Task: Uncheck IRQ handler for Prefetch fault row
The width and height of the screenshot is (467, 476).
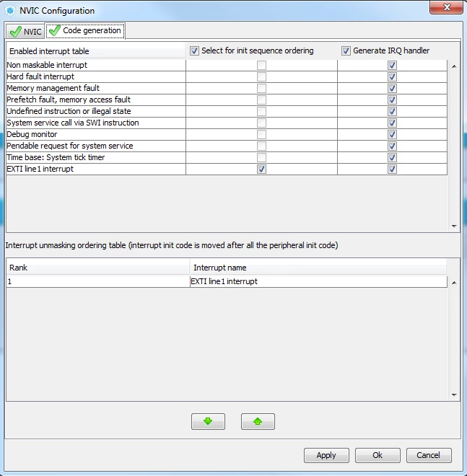Action: tap(392, 100)
